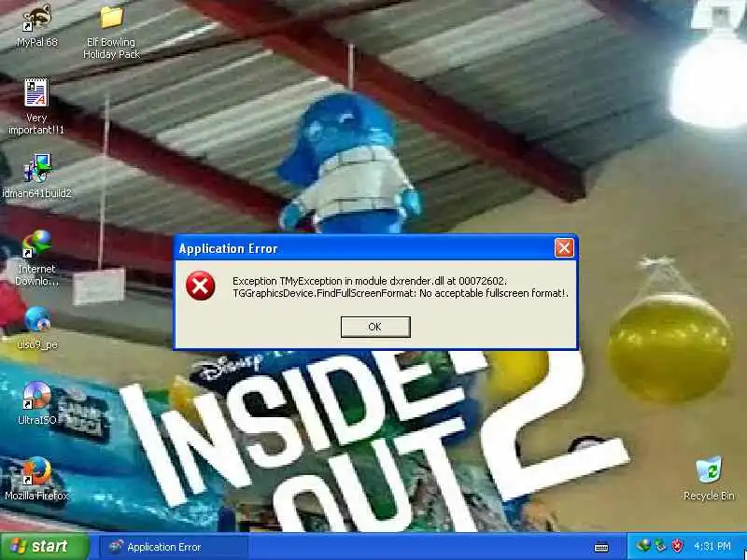Open the MyPal 68 desktop shortcut
Image resolution: width=747 pixels, height=560 pixels.
click(x=36, y=26)
